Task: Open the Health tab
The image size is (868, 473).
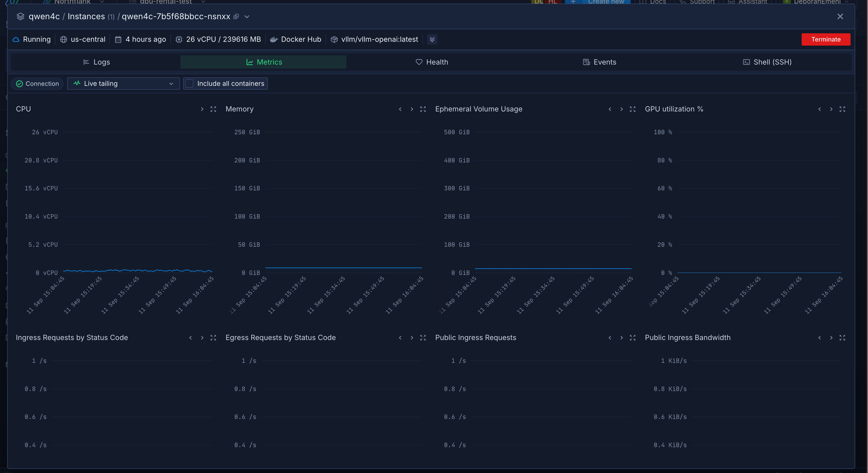Action: click(x=432, y=62)
